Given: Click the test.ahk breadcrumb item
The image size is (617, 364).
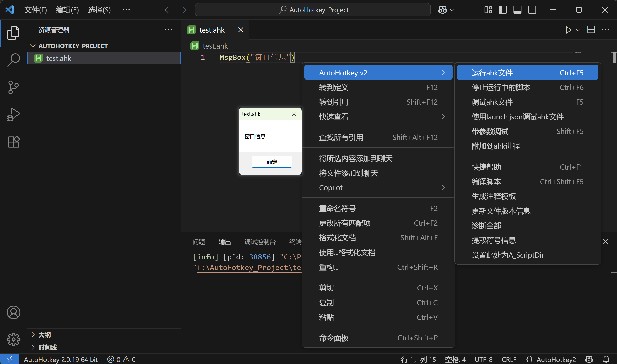Looking at the screenshot, I should point(209,46).
